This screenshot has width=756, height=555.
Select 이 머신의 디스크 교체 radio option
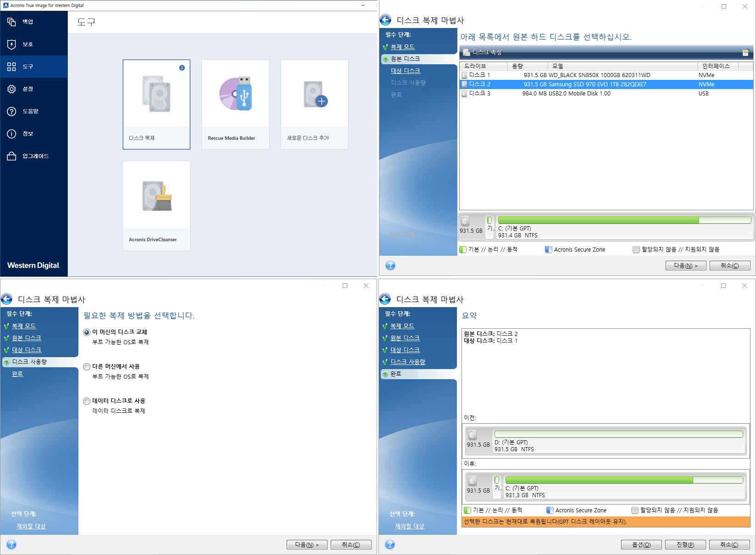click(x=87, y=332)
